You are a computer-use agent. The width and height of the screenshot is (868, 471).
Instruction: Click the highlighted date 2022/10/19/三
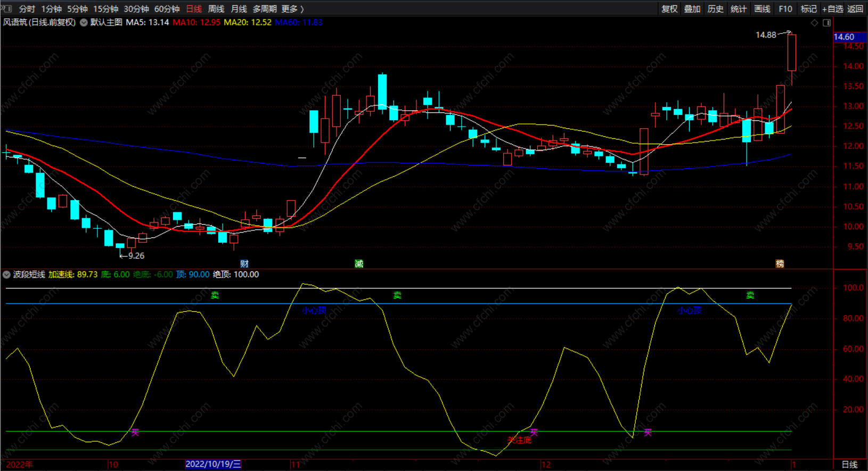(213, 464)
